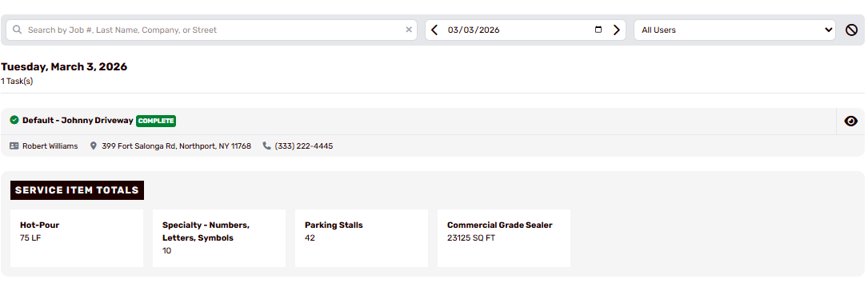868x295 pixels.
Task: Click the map pin location icon
Action: pos(93,146)
